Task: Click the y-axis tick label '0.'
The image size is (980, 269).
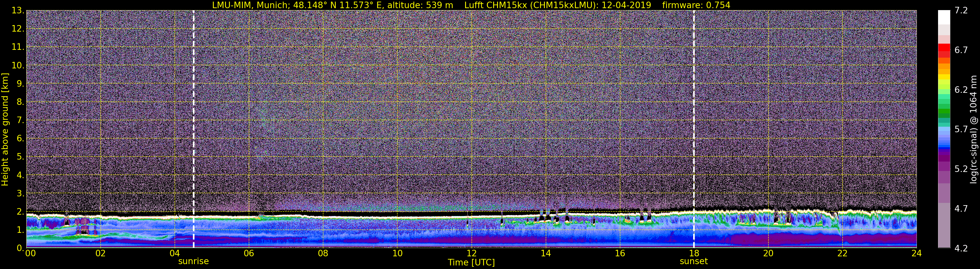Action: point(20,248)
